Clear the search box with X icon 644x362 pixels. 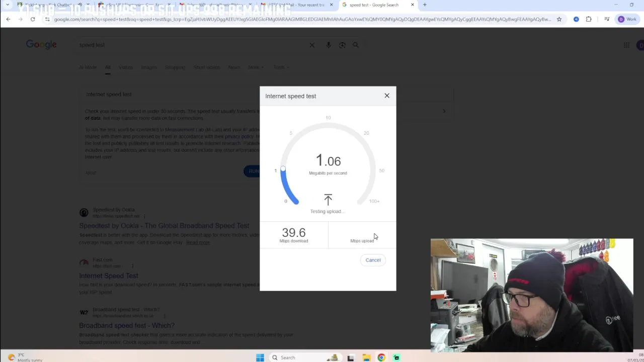click(x=312, y=45)
